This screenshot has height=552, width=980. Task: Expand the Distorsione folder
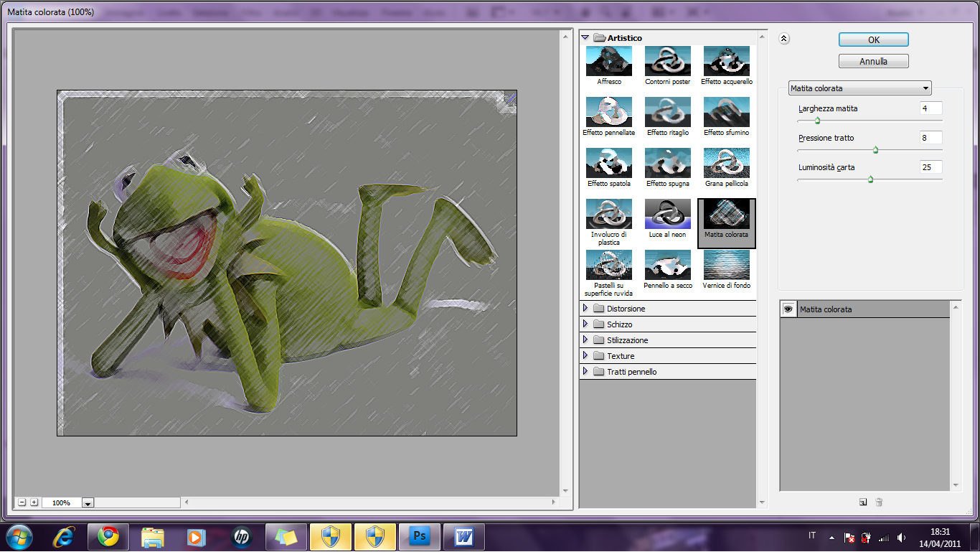coord(585,309)
